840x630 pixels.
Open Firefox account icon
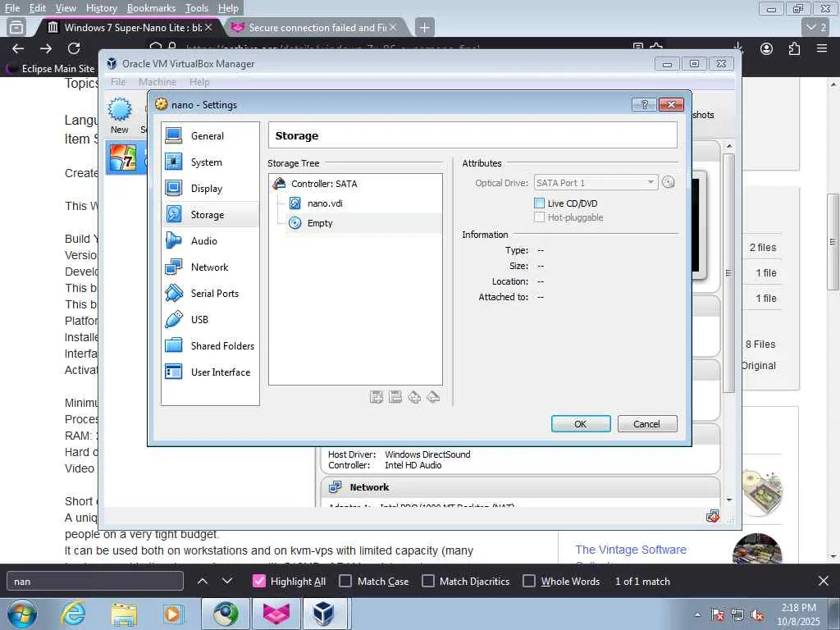pyautogui.click(x=767, y=48)
